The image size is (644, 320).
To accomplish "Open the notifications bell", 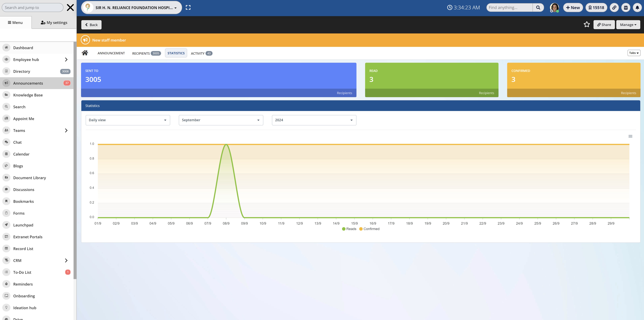I will click(637, 7).
